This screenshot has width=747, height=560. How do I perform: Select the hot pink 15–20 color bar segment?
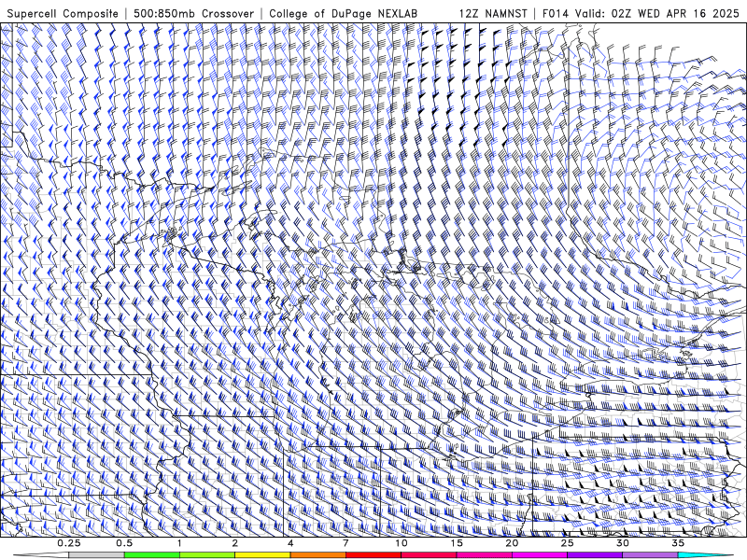point(484,555)
